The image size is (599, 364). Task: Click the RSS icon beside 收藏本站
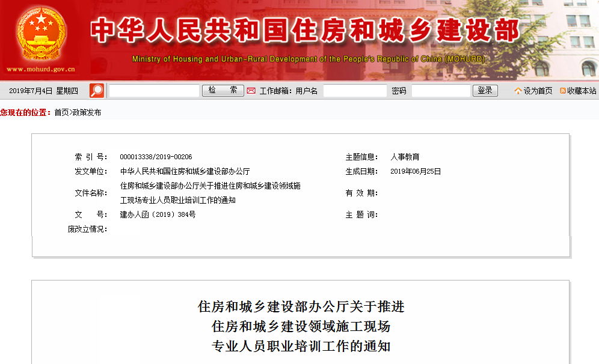tap(563, 91)
